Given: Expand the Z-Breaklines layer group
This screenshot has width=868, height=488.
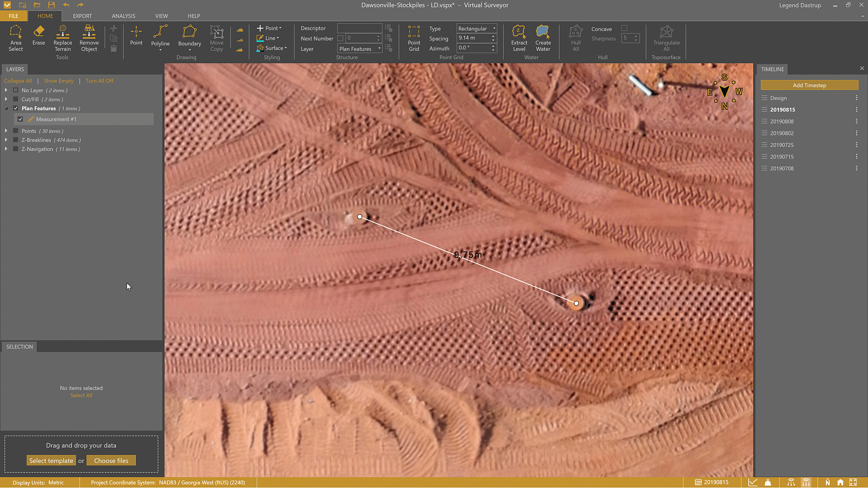Looking at the screenshot, I should [6, 140].
